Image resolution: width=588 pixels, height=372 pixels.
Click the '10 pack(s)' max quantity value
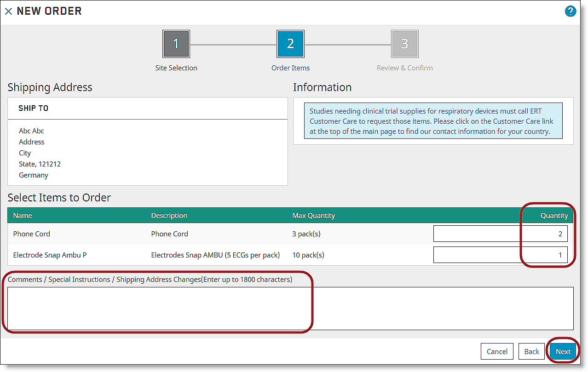tap(308, 255)
